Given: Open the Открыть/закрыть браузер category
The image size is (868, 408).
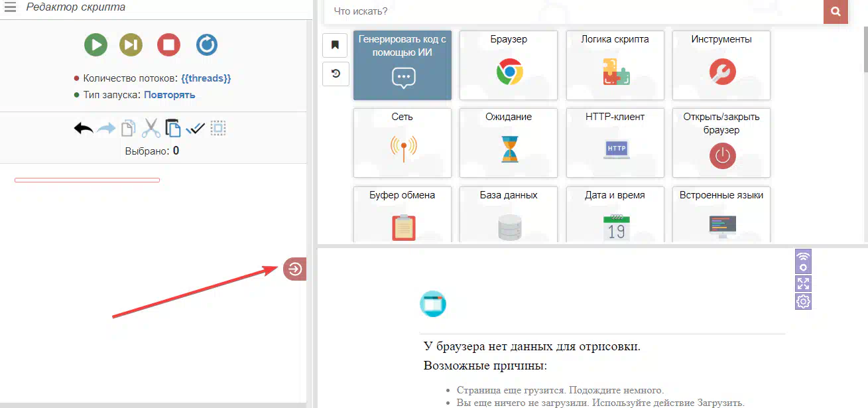Looking at the screenshot, I should tap(721, 143).
